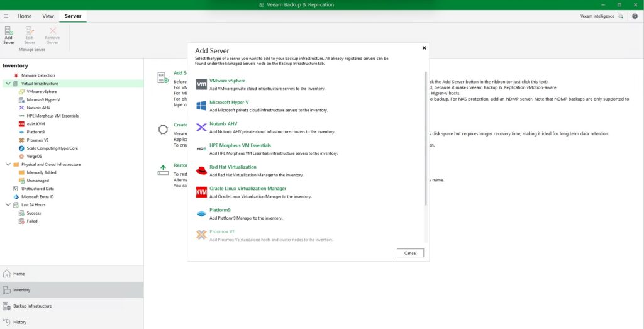Click the Restore arrow icon in main pane
Image resolution: width=644 pixels, height=329 pixels.
163,170
